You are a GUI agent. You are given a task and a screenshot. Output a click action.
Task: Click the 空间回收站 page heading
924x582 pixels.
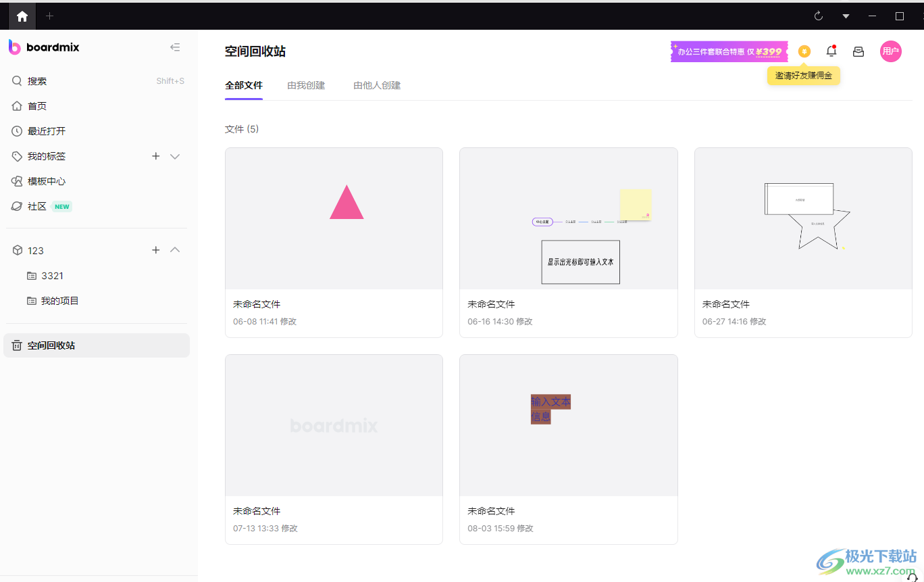tap(255, 51)
